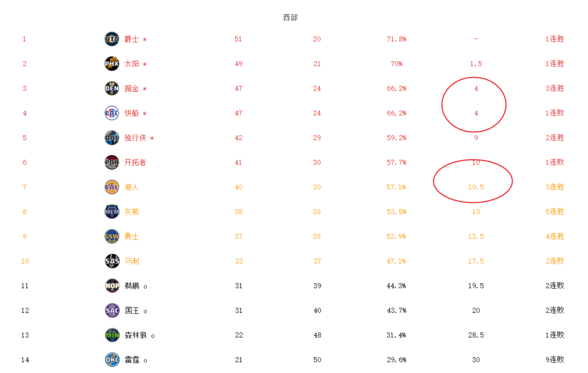
Task: Click the Memphis MEM logo
Action: (112, 212)
